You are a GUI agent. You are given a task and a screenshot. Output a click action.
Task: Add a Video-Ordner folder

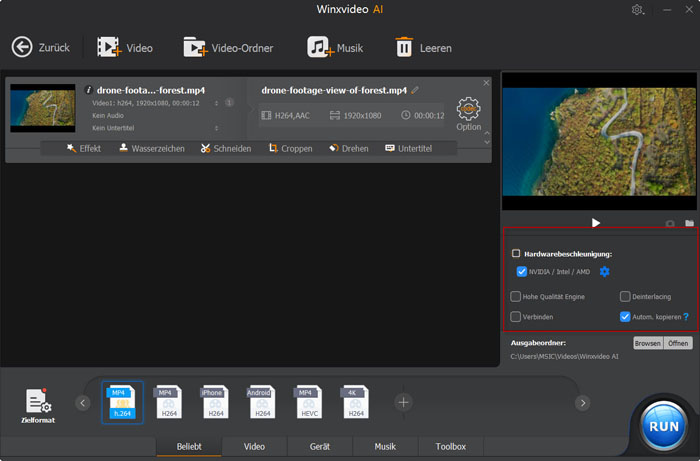pos(196,47)
